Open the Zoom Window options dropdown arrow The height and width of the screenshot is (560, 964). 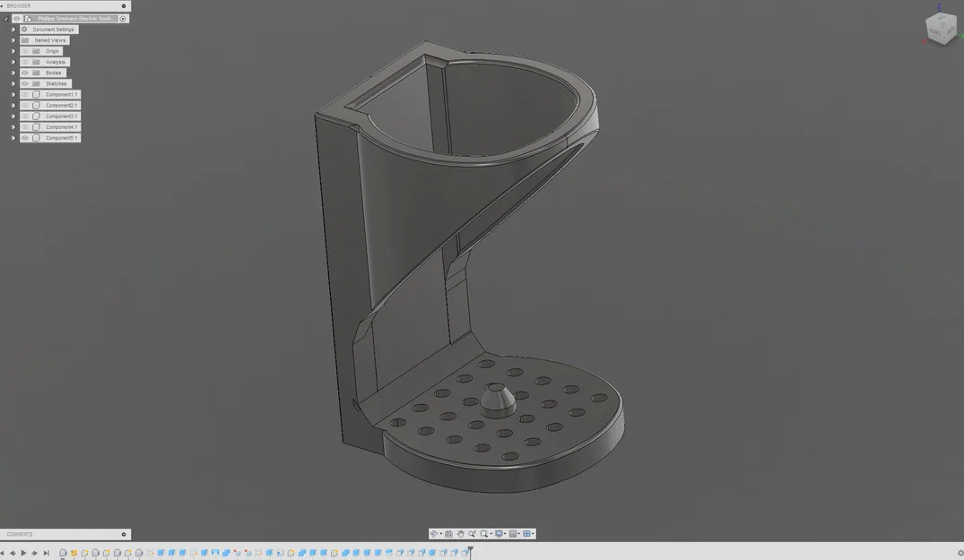491,534
